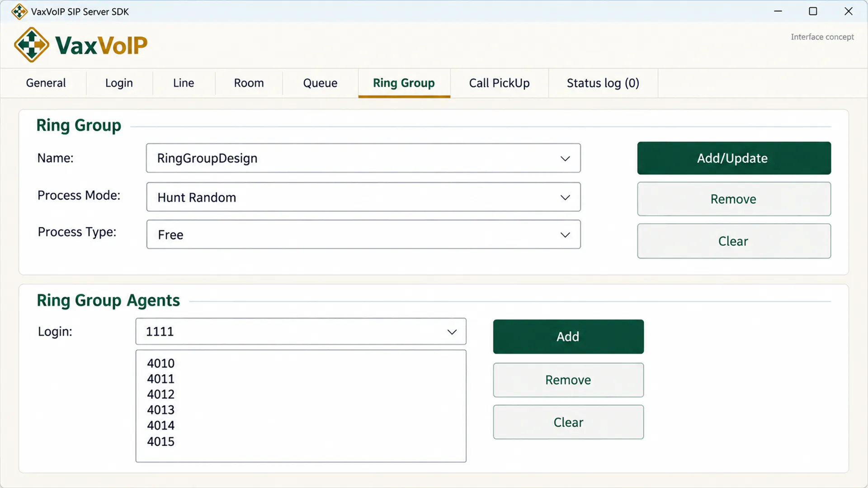
Task: Click Remove in Ring Group Agents section
Action: (568, 380)
